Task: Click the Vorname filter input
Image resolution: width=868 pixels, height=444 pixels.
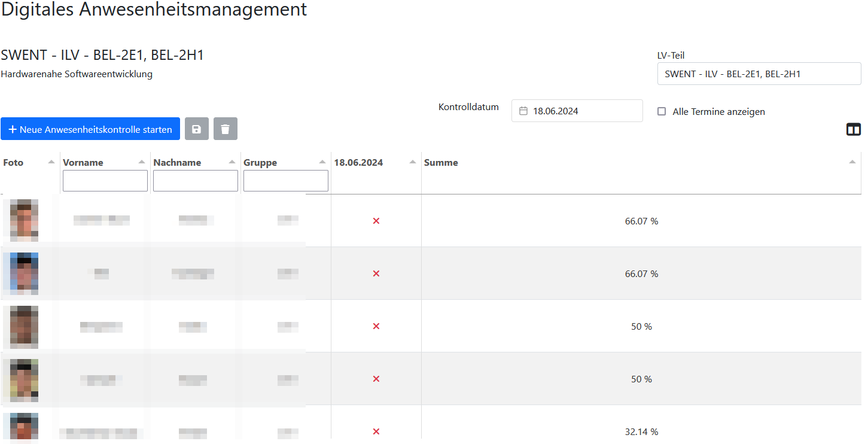Action: click(105, 181)
